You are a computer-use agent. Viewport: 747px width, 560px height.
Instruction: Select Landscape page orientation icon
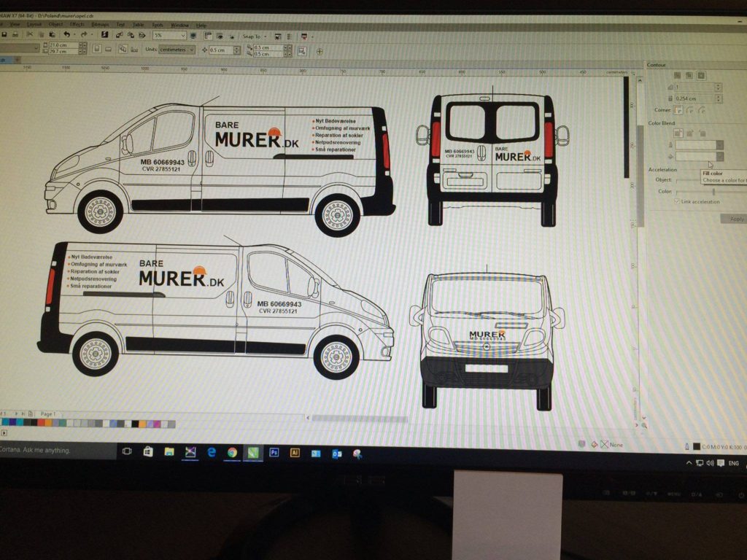click(109, 49)
